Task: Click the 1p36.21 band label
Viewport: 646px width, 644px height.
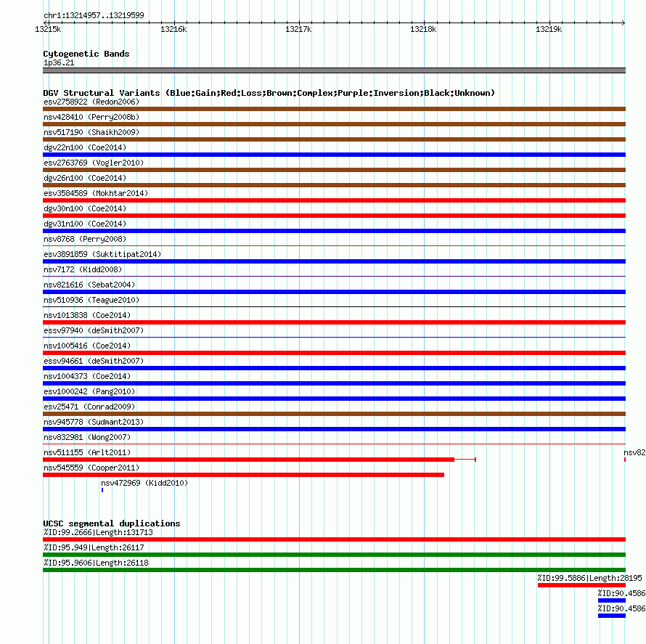Action: [x=59, y=62]
